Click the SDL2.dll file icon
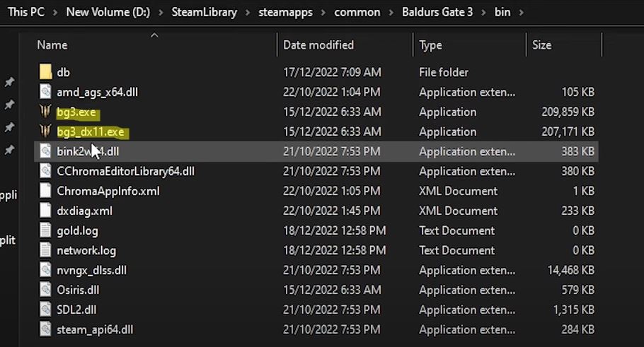Viewport: 644px width, 347px height. tap(45, 309)
